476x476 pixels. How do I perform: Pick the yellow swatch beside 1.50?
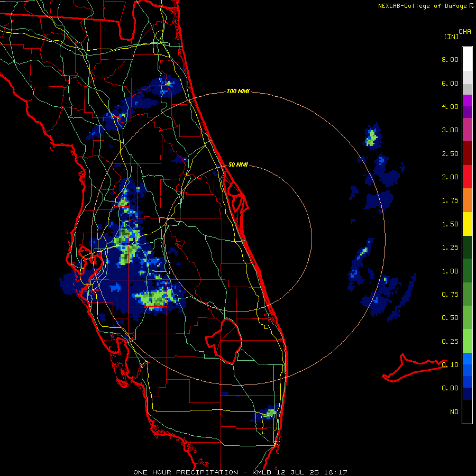click(x=467, y=224)
